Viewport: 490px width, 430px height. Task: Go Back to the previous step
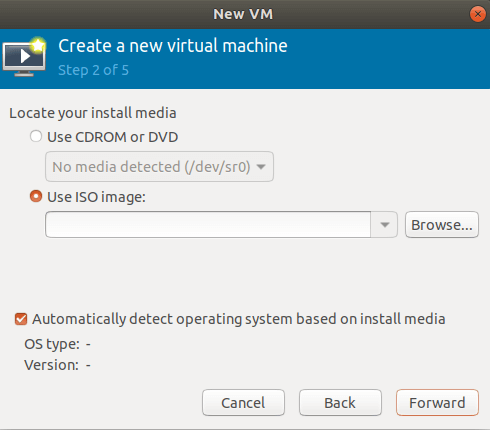click(x=340, y=403)
